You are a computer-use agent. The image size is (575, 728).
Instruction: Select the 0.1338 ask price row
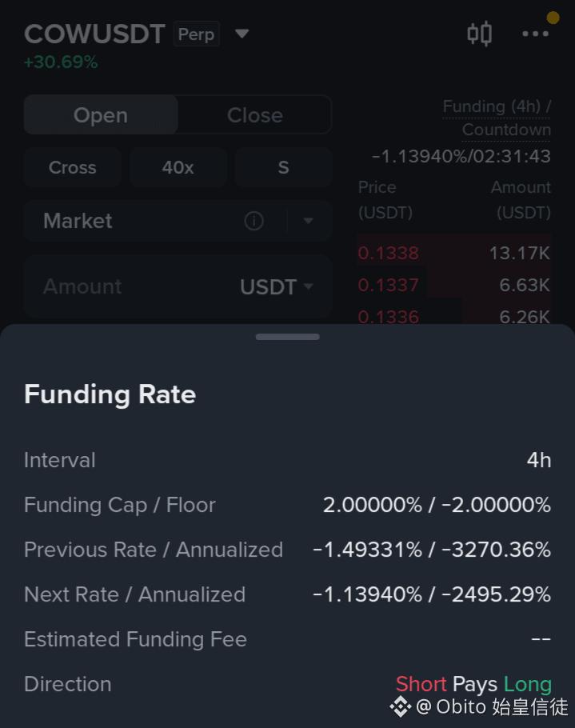454,253
